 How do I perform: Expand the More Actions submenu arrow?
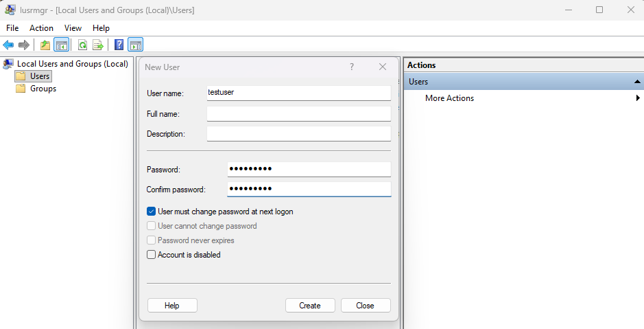pos(638,98)
